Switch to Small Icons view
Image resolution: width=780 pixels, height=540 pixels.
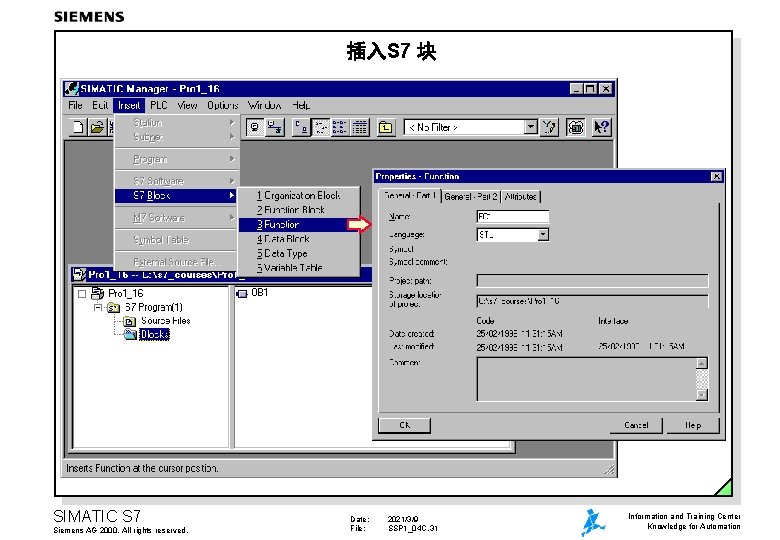tap(321, 127)
